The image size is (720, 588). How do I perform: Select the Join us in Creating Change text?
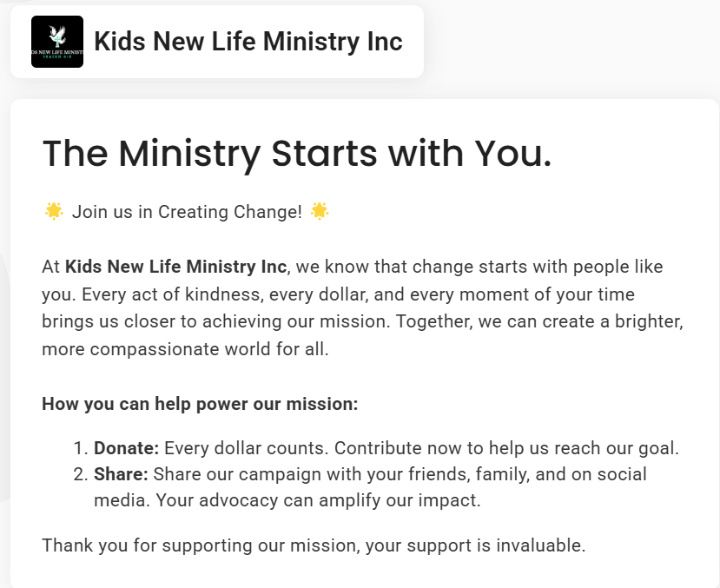(187, 212)
